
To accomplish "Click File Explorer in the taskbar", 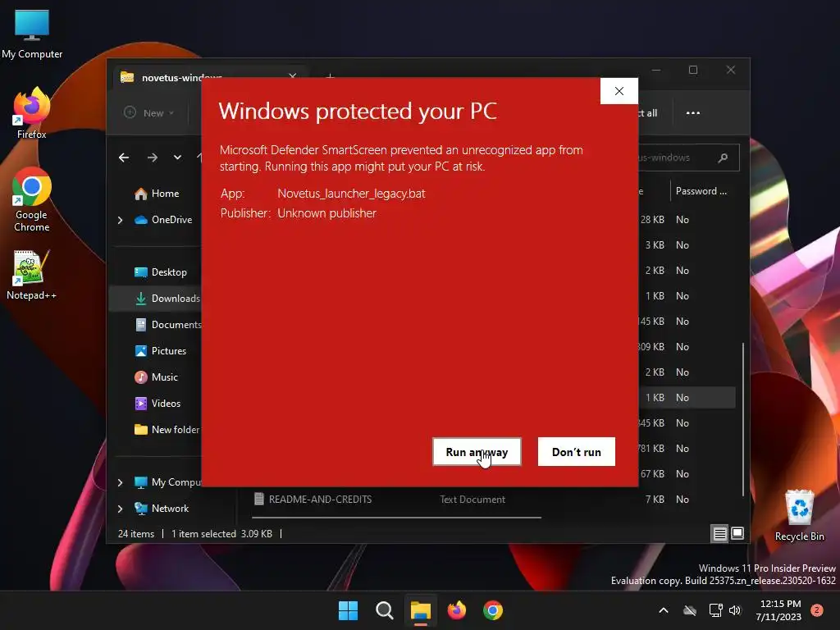I will coord(421,610).
